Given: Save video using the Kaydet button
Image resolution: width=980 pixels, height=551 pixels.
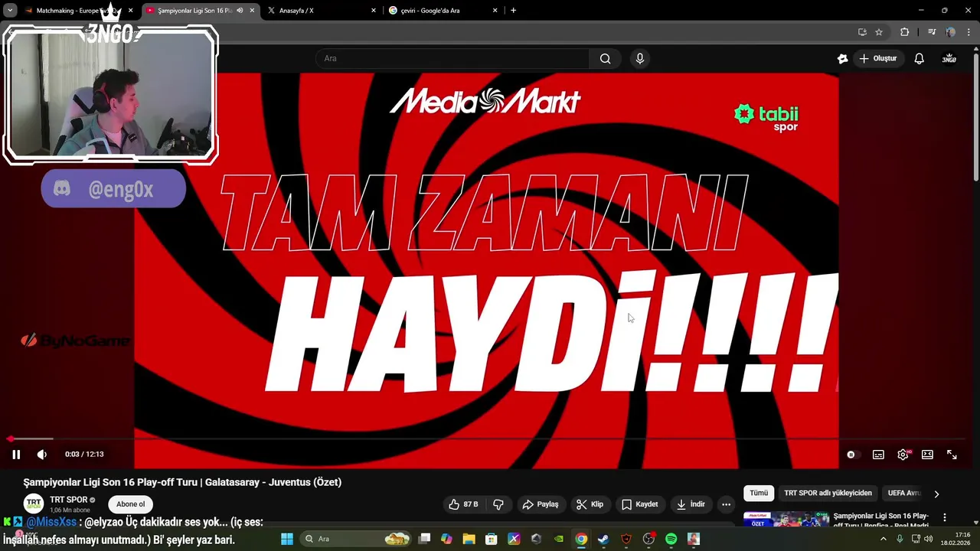Looking at the screenshot, I should [x=640, y=504].
